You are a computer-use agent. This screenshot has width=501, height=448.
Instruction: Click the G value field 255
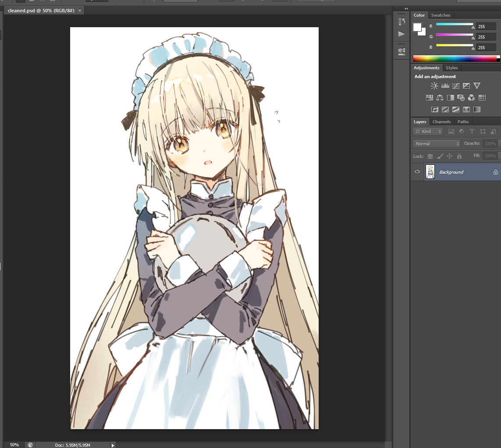pyautogui.click(x=486, y=37)
